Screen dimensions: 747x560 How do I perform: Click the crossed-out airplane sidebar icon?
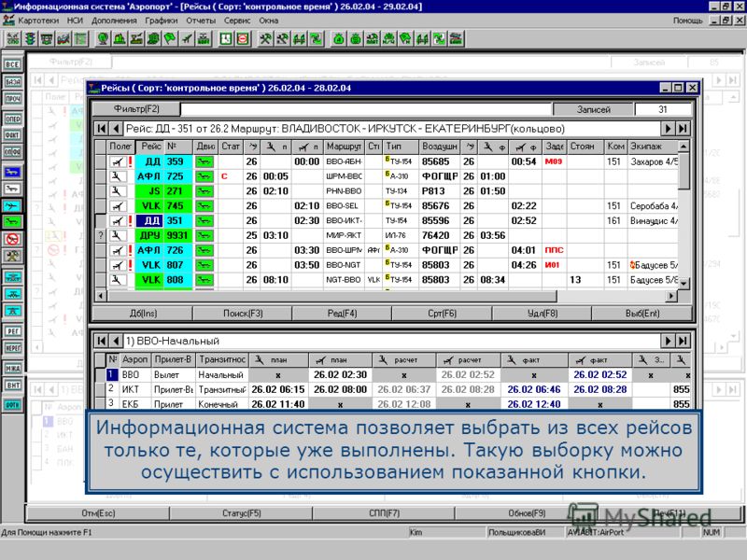click(12, 239)
